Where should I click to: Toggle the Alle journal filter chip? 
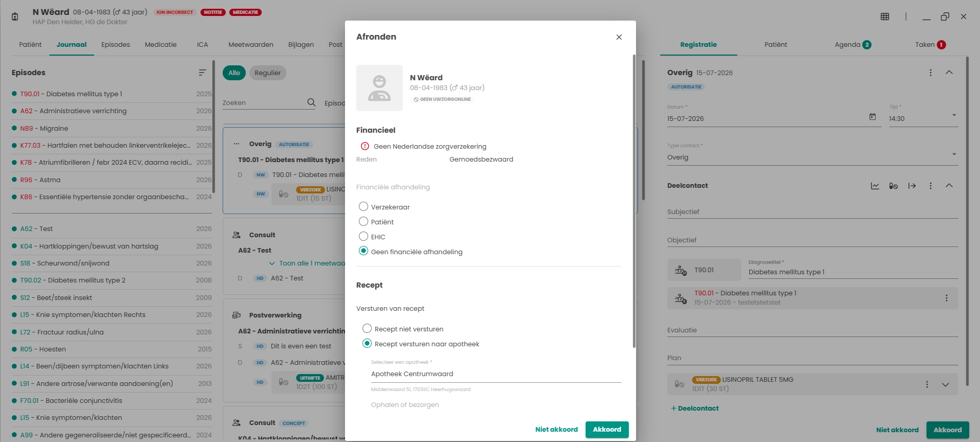click(234, 73)
